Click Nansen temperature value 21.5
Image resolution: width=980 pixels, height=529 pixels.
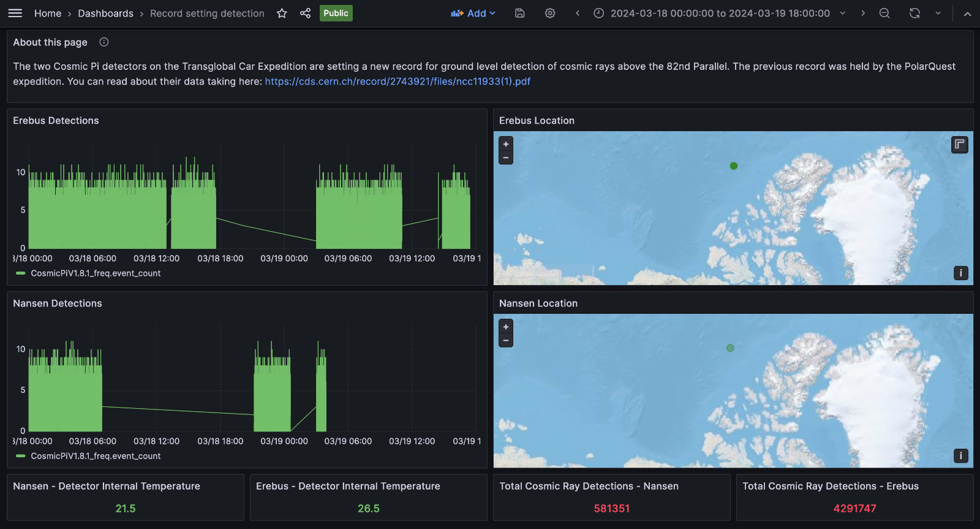click(126, 508)
